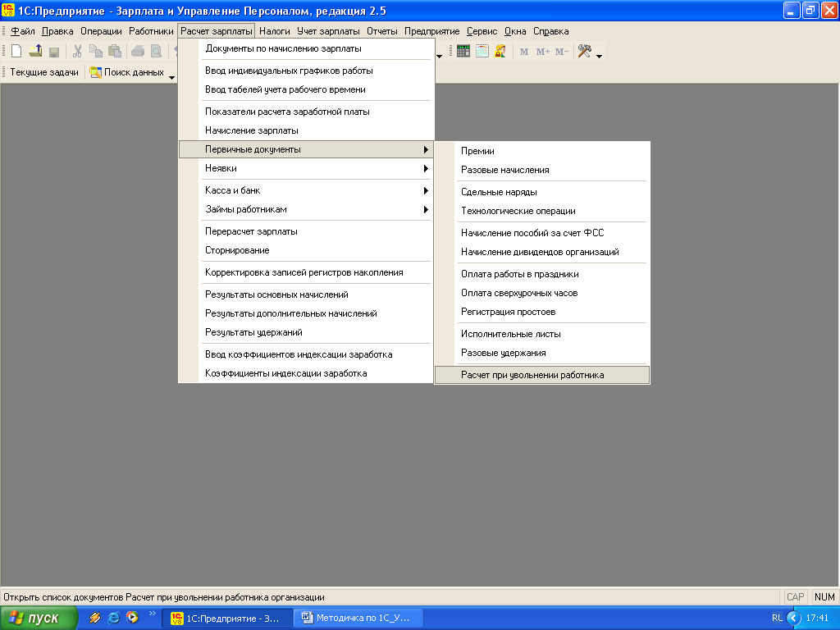Click the Internet Explorer quick launch icon
Image resolution: width=840 pixels, height=630 pixels.
tap(113, 618)
